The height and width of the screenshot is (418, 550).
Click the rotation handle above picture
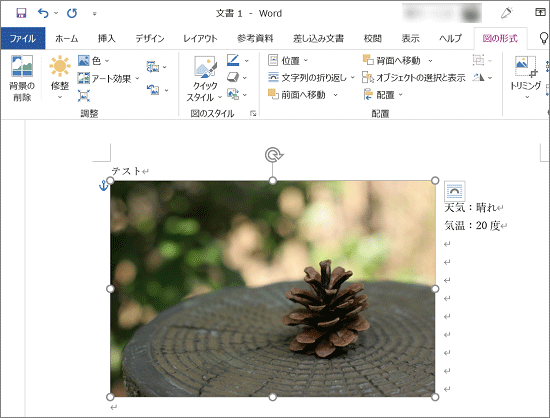[x=274, y=155]
